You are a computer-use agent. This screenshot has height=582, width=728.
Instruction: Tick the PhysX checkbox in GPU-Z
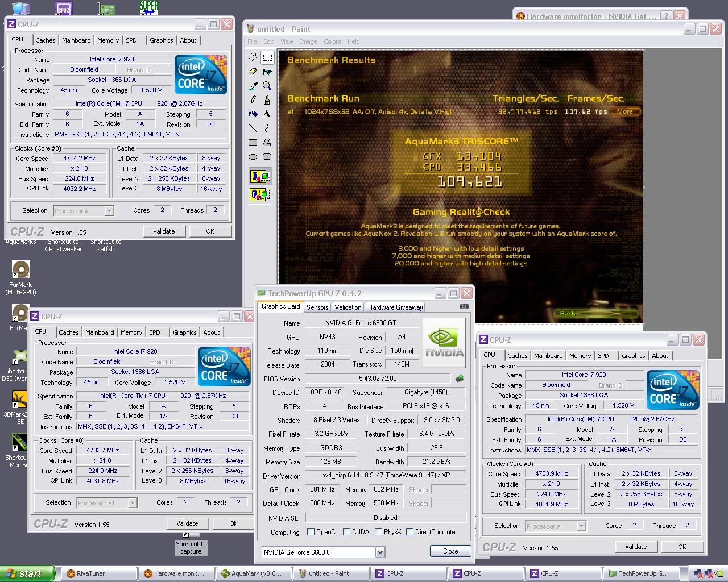tap(378, 532)
